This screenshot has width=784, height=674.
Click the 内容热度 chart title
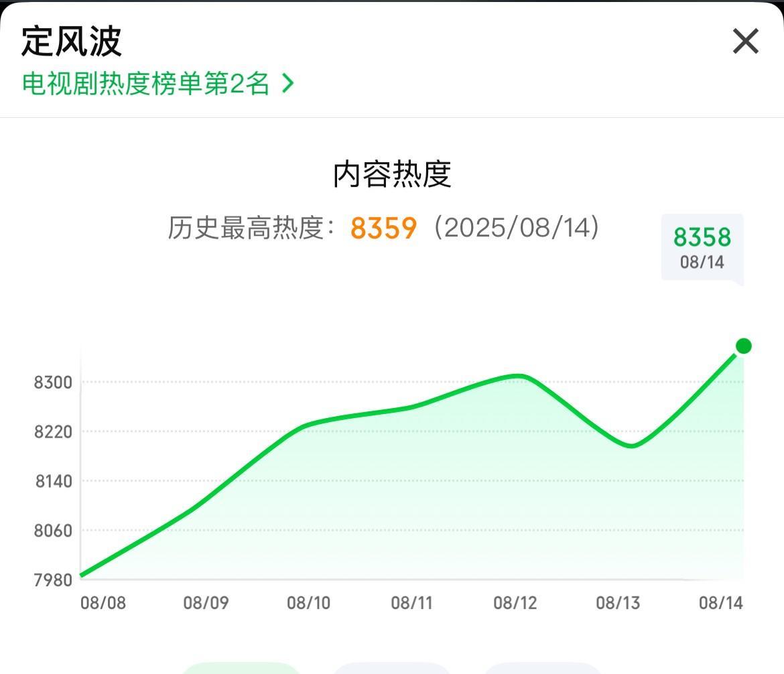(392, 174)
